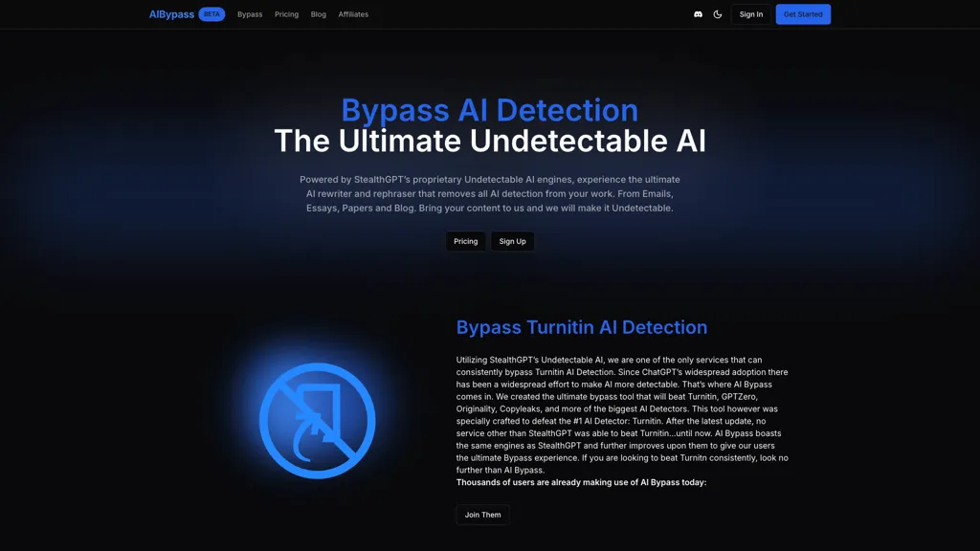Click the "Bypass AI Detection" heading
The image size is (980, 551).
pos(489,110)
